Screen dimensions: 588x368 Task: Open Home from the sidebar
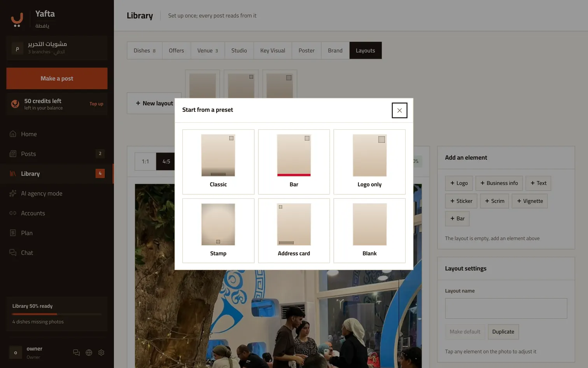pos(56,134)
